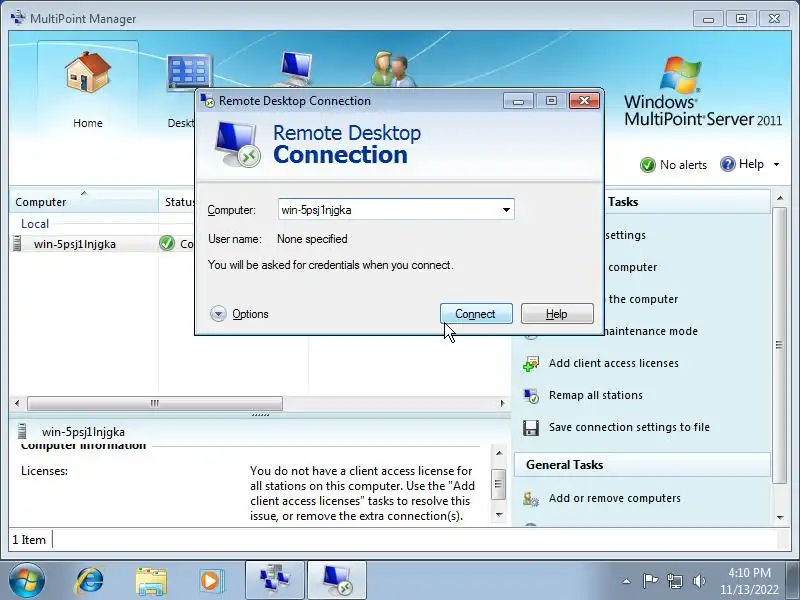800x600 pixels.
Task: Click the computer list horizontal scrollbar thumb
Action: [x=155, y=403]
